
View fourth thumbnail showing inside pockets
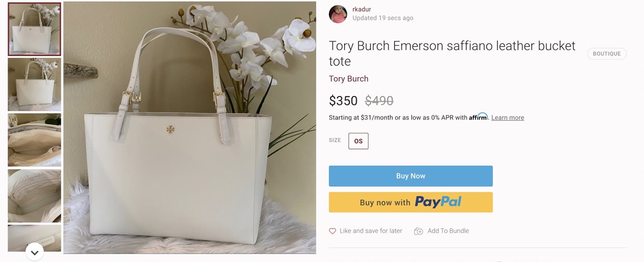[34, 196]
